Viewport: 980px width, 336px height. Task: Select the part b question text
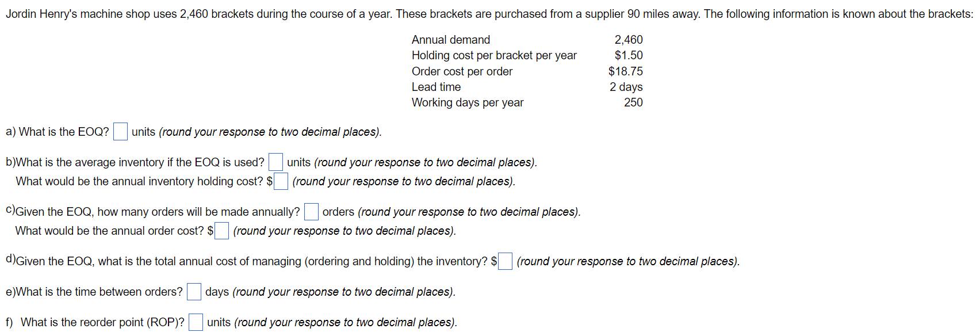click(x=135, y=162)
